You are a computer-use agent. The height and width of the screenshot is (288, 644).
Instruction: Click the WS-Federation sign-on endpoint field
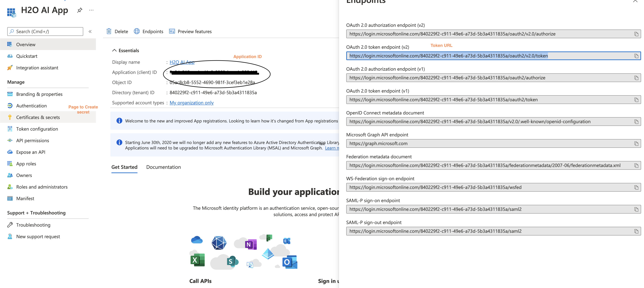coord(493,187)
